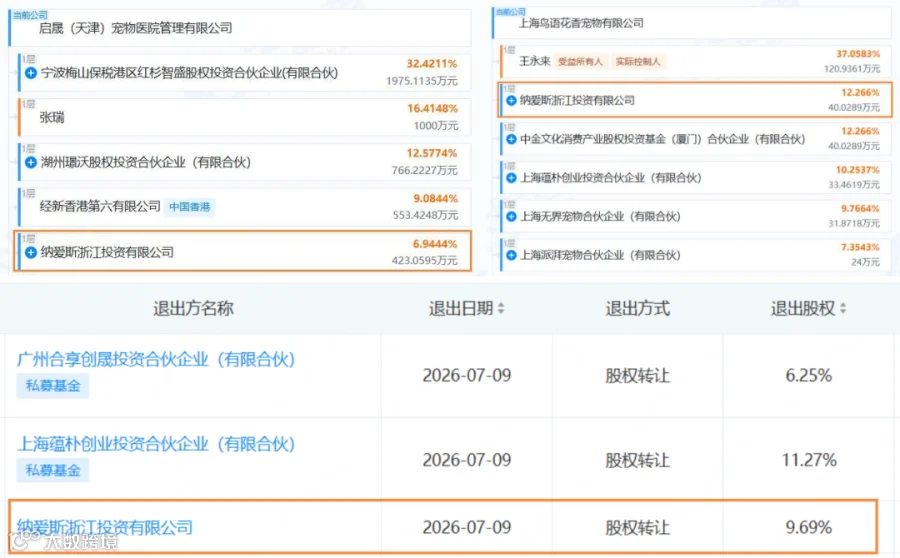Click percentage 9.0844%
This screenshot has width=900, height=558.
436,199
